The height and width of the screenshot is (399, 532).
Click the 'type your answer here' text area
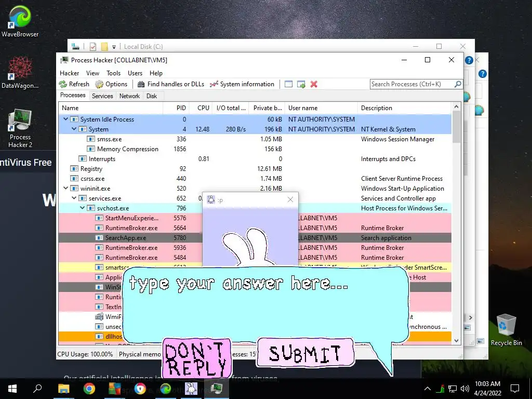tap(265, 304)
